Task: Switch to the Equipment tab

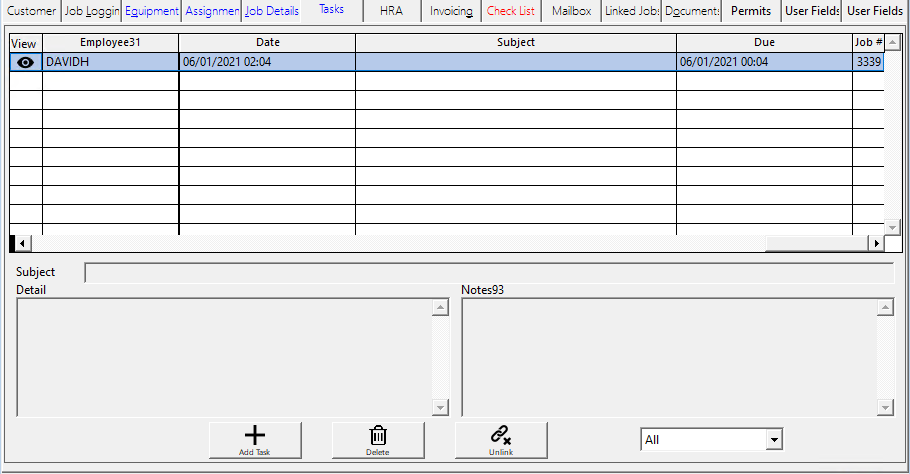Action: (152, 11)
